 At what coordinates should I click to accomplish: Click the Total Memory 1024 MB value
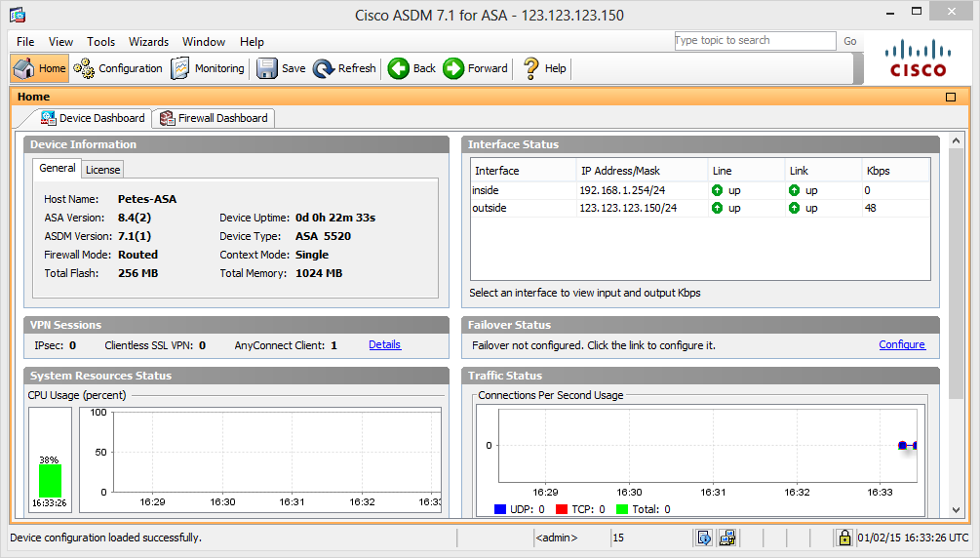click(x=319, y=273)
